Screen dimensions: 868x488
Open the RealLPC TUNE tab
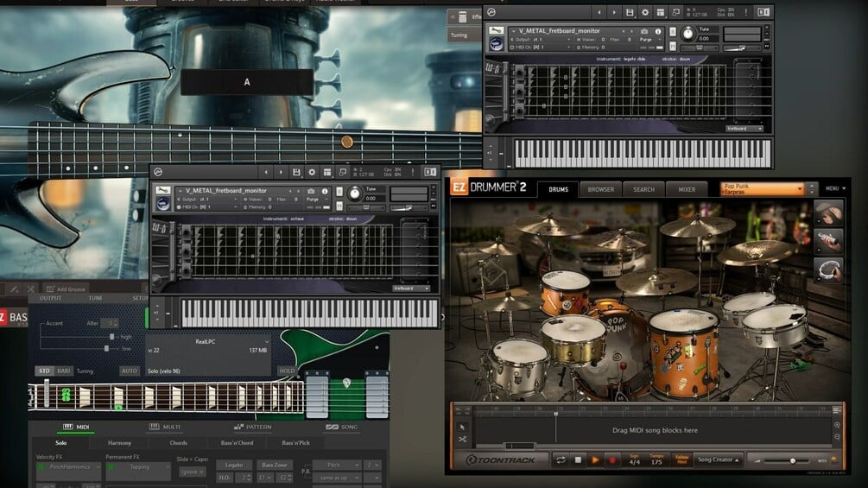click(95, 298)
